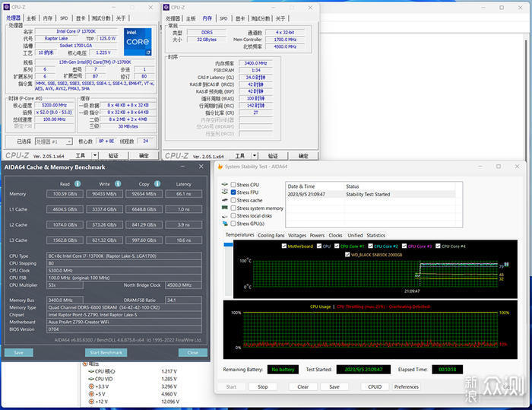Click the CPU VID sensor icon
Screen dimensions: 532x410
pos(92,379)
